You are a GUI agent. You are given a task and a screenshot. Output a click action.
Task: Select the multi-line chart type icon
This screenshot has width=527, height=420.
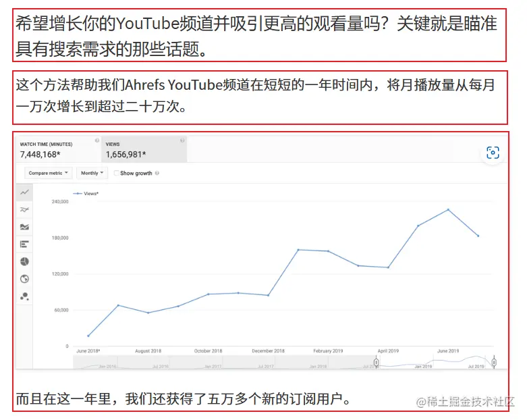click(24, 210)
